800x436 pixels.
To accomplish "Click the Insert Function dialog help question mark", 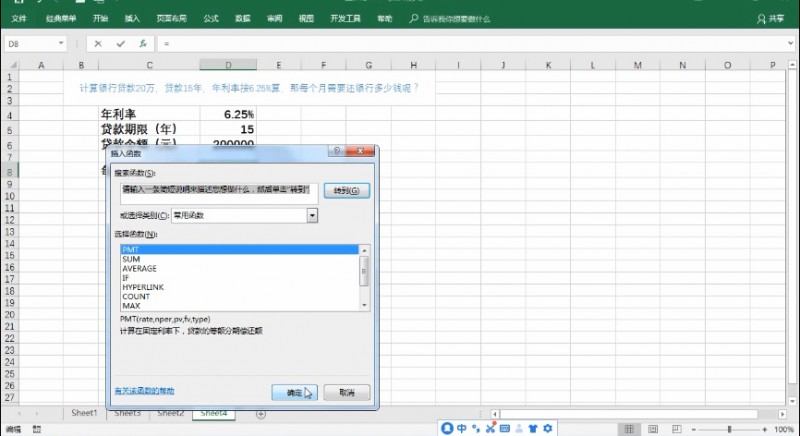I will 337,151.
